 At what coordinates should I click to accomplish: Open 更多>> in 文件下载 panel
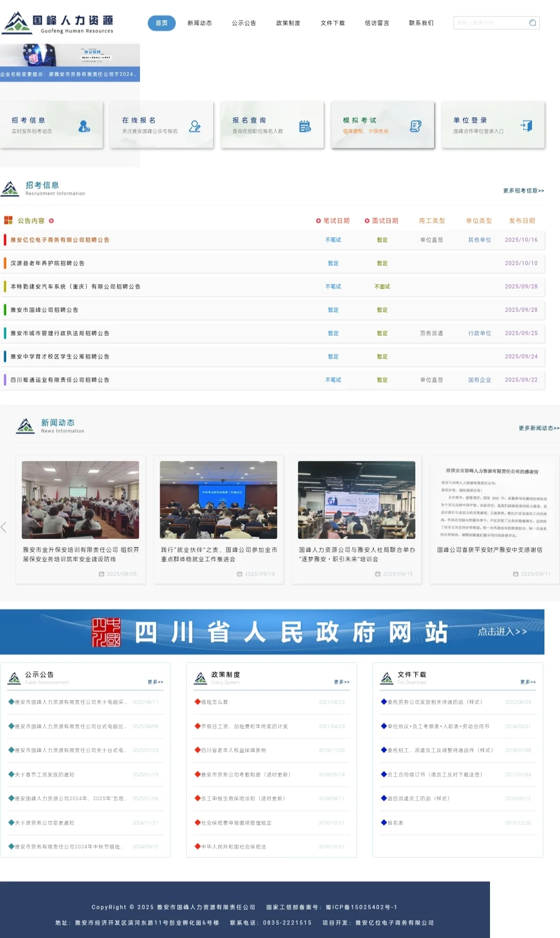(x=528, y=682)
